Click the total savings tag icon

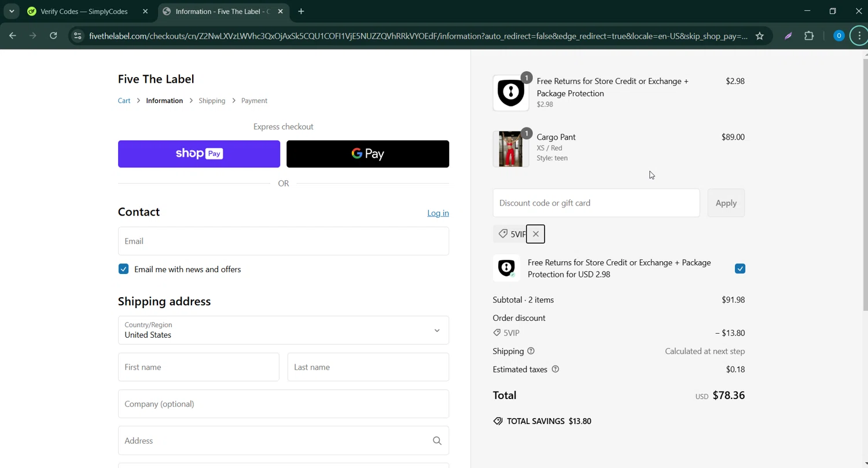tap(498, 421)
